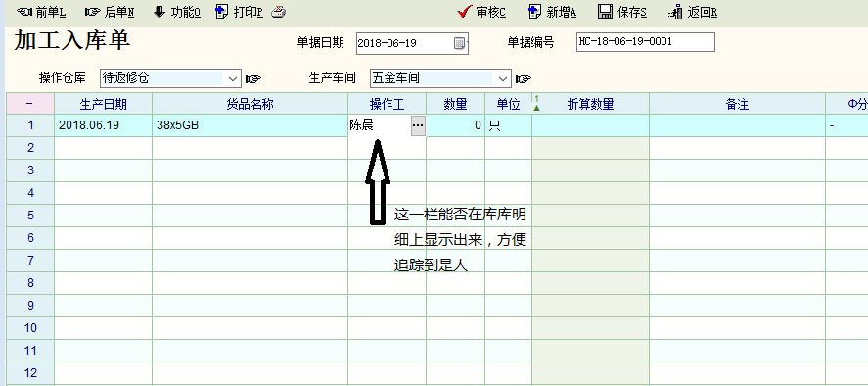Select row number 1 header

point(30,126)
